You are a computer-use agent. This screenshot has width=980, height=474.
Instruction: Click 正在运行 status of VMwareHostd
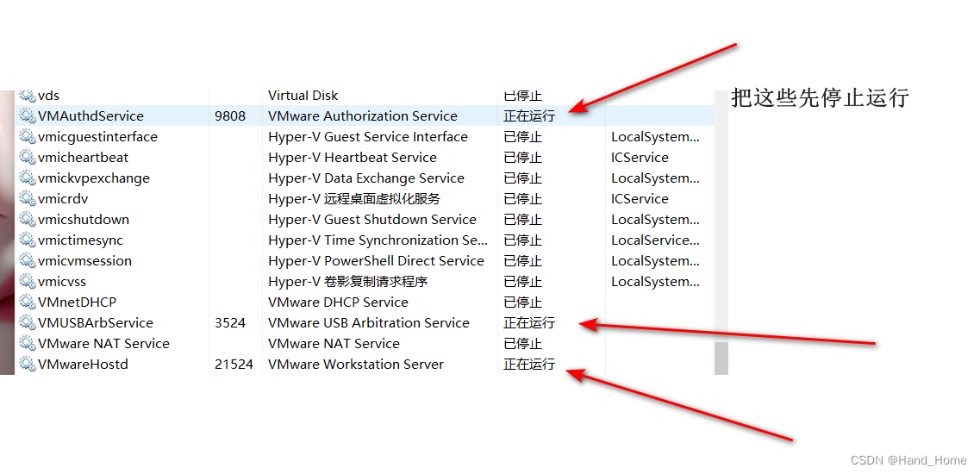(x=528, y=364)
